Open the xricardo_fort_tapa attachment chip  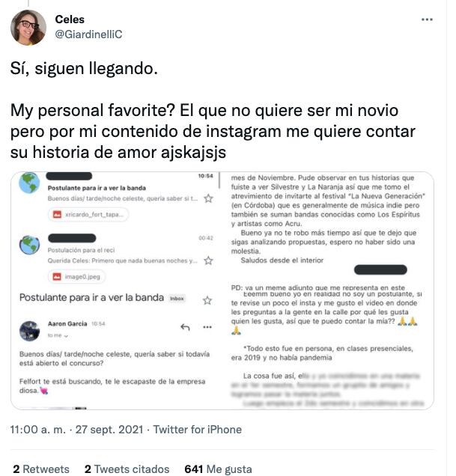88,215
